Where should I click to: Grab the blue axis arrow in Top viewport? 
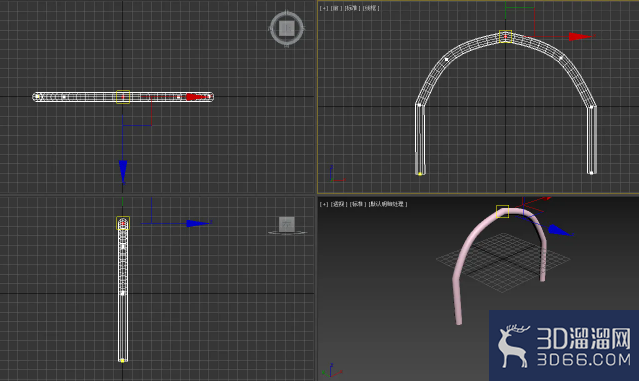123,172
